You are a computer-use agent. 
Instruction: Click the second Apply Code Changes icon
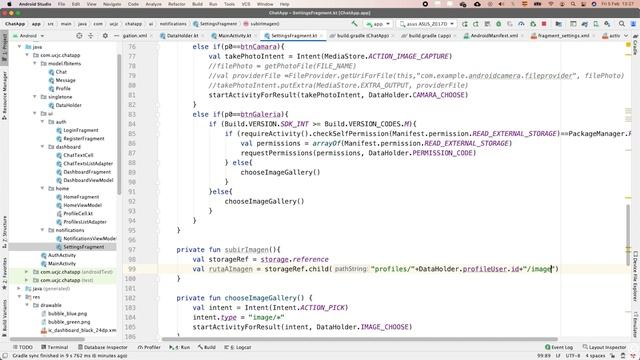(x=476, y=24)
